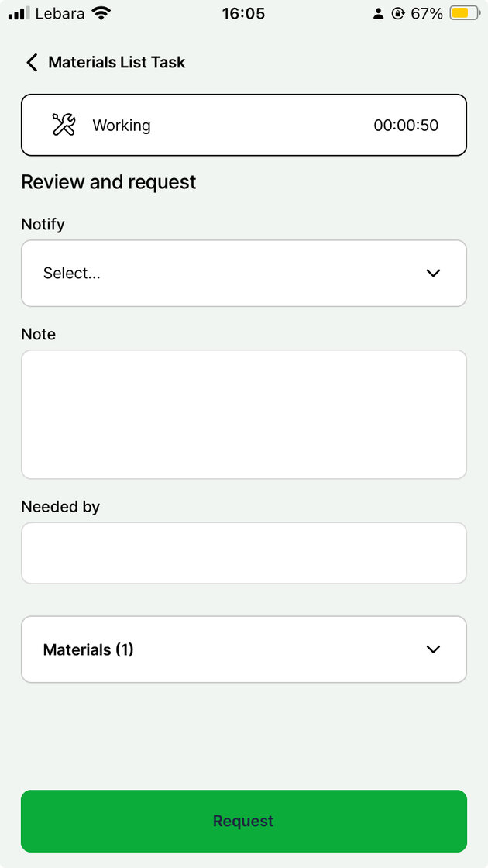Open the Notify dropdown chevron
The image size is (488, 868).
433,273
